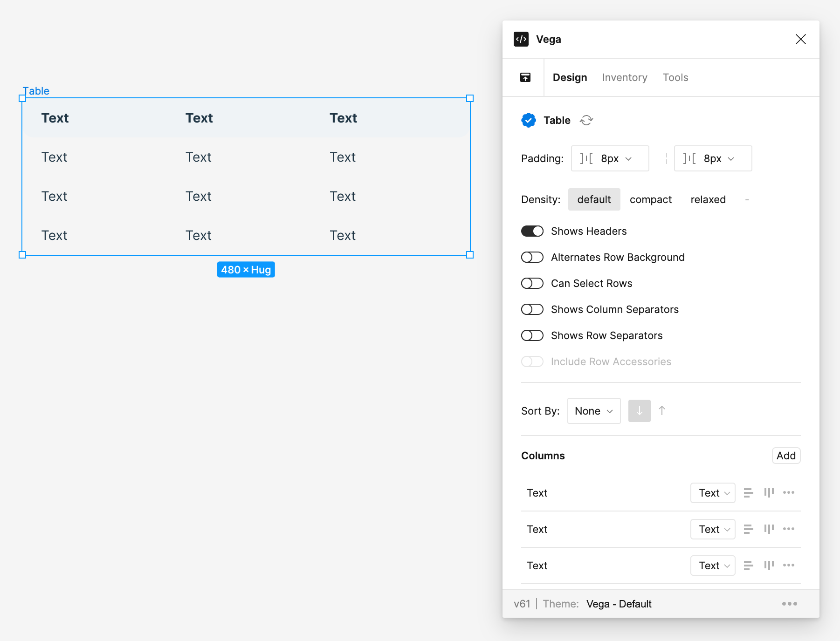Open Sort By None dropdown
Screen dimensions: 840x641
click(x=594, y=411)
